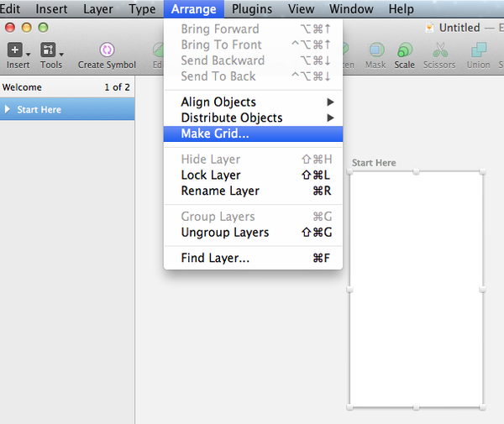Expand the Align Objects submenu
The width and height of the screenshot is (504, 424).
(x=254, y=102)
